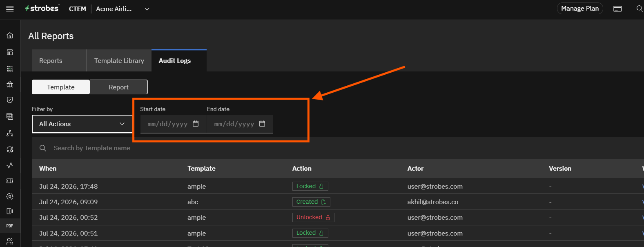Click the 'Jul 24, 2026, 00:52' timestamp
The width and height of the screenshot is (644, 247).
68,218
